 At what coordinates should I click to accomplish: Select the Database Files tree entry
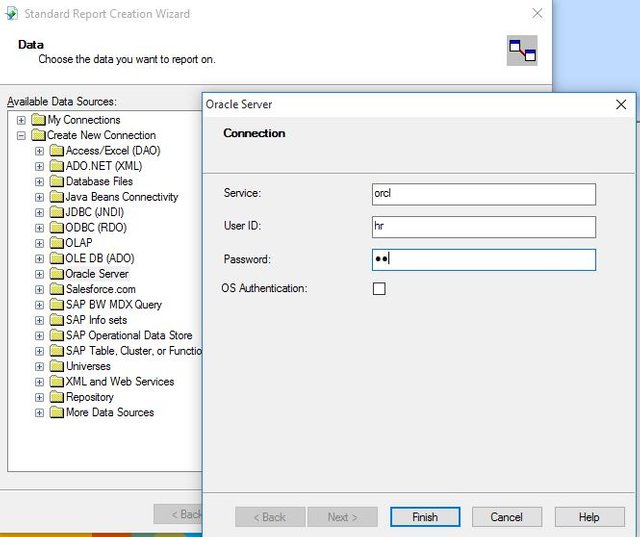tap(99, 181)
